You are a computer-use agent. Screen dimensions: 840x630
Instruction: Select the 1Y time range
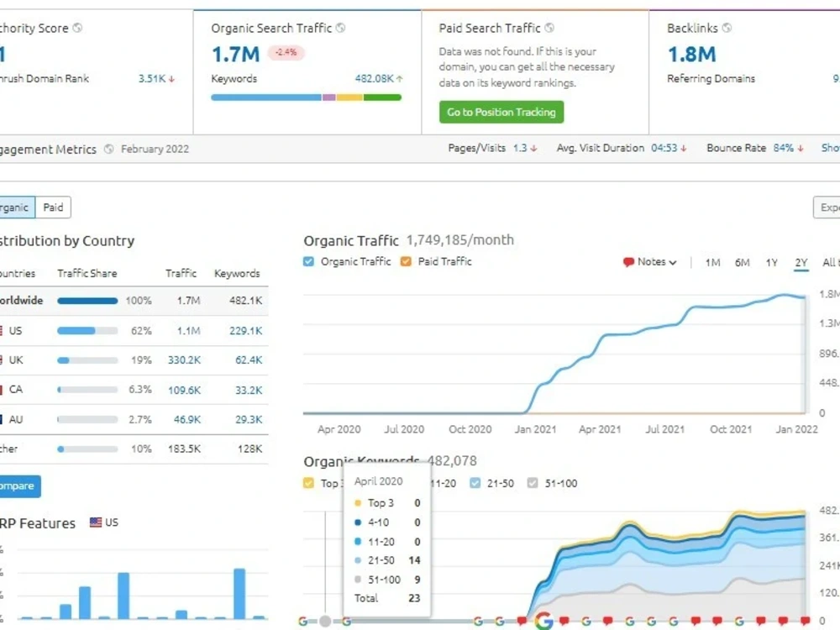click(771, 262)
